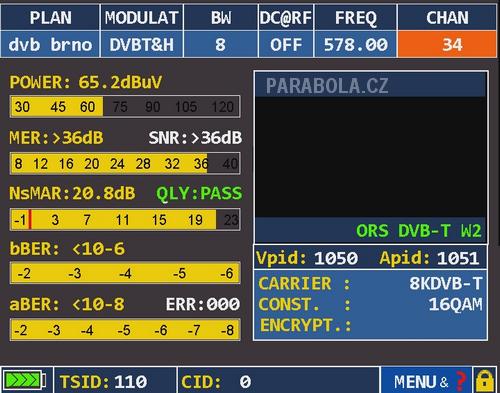Click the DVBT&H modulation value
The height and width of the screenshot is (393, 500).
[x=142, y=44]
